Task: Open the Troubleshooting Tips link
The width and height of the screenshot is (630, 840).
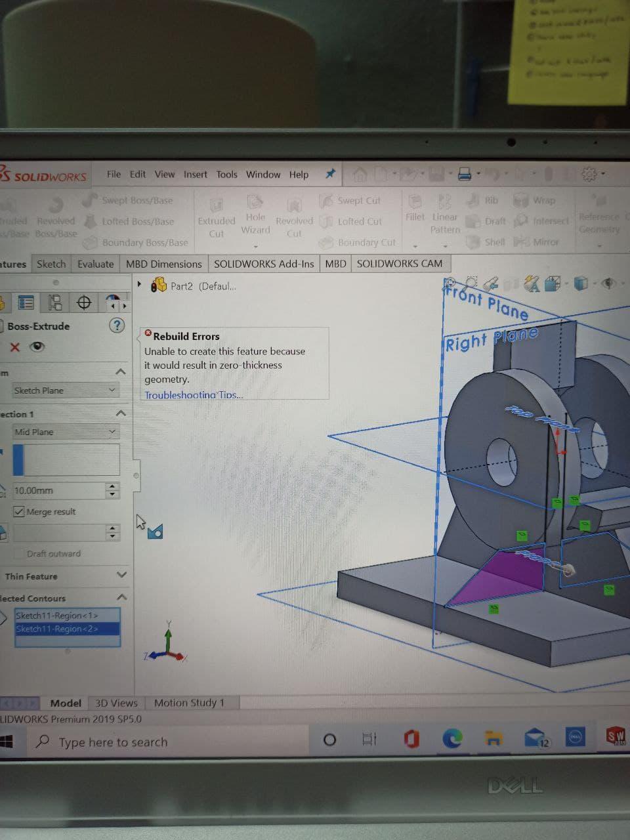Action: coord(194,394)
